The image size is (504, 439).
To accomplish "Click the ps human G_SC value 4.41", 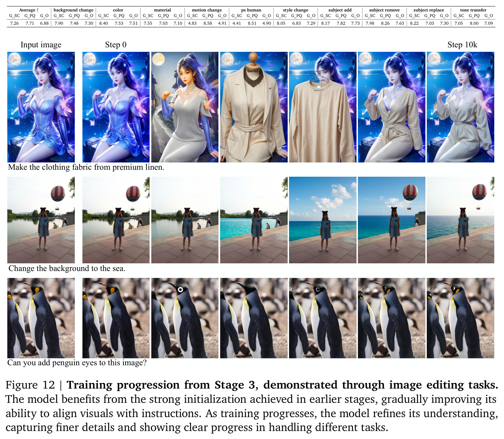I will (237, 23).
